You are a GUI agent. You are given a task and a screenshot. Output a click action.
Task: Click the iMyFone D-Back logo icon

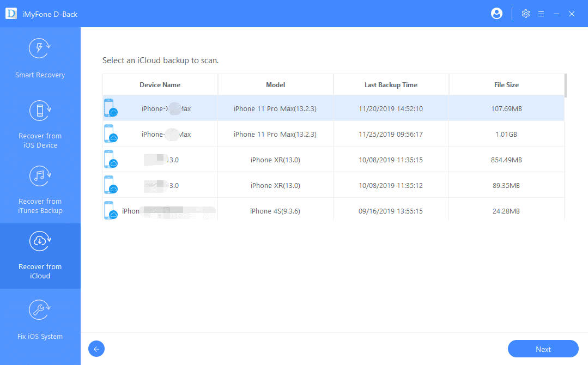[x=11, y=14]
